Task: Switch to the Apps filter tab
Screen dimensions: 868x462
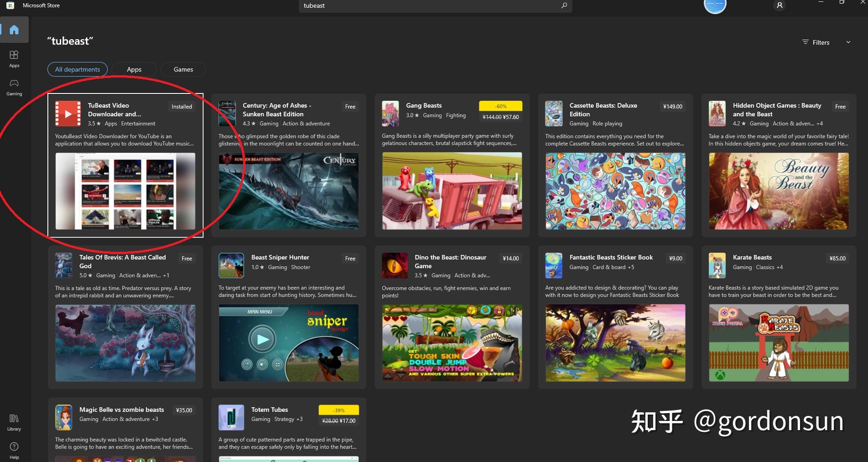Action: point(134,69)
